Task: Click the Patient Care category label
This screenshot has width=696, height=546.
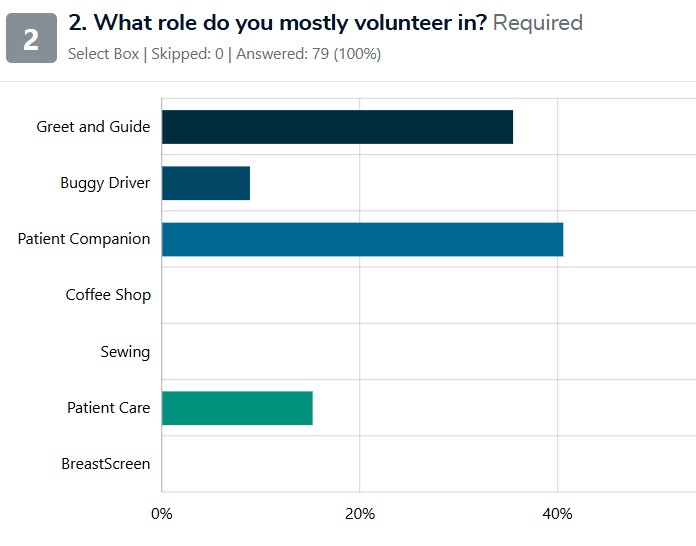Action: point(108,408)
